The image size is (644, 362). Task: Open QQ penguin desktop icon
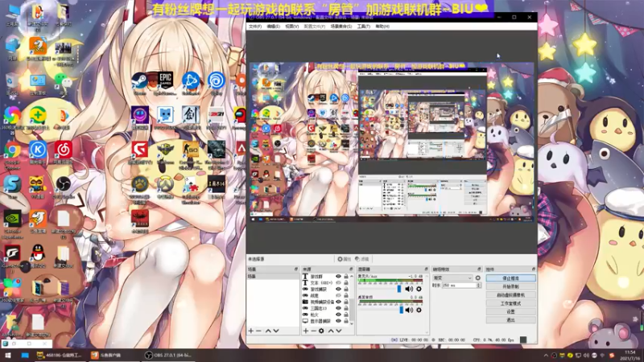(38, 256)
